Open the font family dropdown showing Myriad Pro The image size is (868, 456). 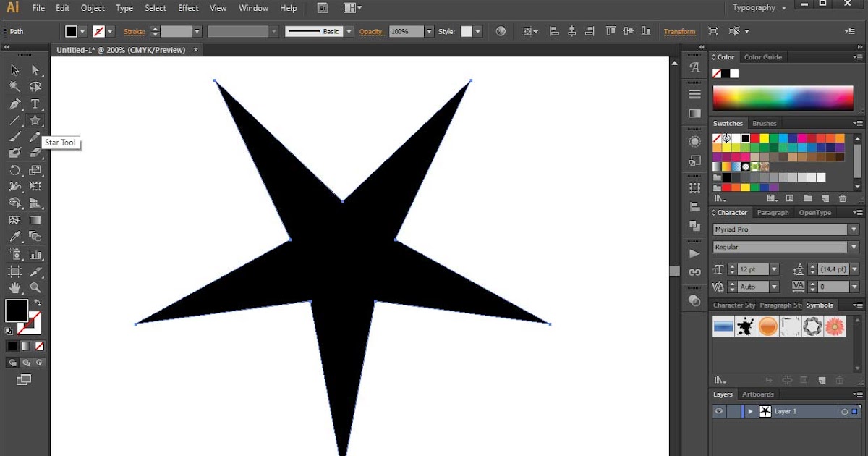coord(854,229)
